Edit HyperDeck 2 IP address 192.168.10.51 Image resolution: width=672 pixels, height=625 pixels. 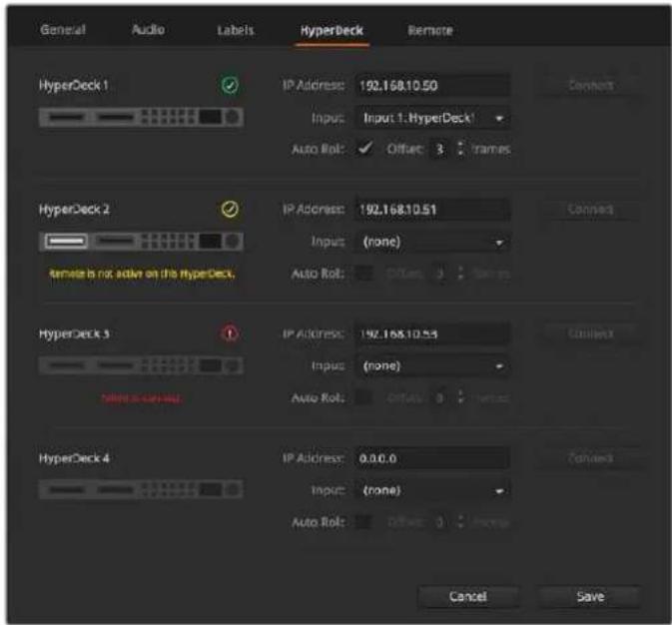(433, 210)
